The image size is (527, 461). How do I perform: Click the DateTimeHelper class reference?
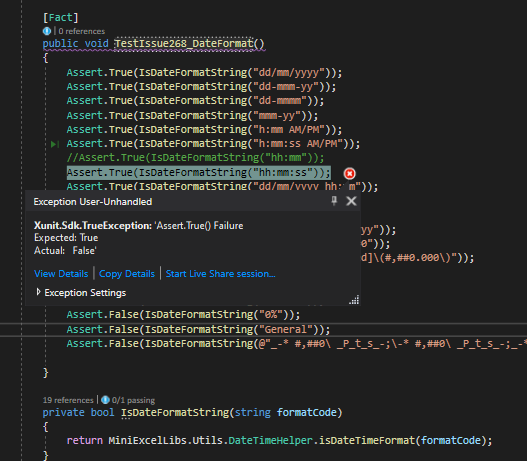270,440
